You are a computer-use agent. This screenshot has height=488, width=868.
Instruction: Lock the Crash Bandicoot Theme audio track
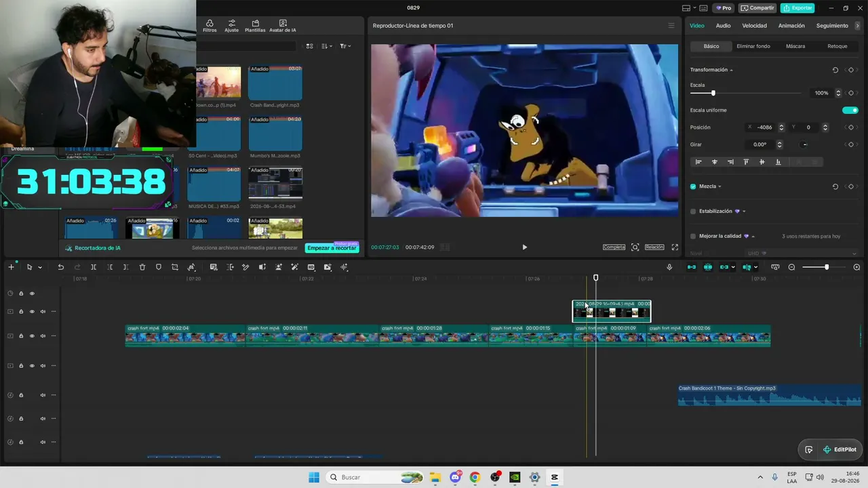coord(21,395)
